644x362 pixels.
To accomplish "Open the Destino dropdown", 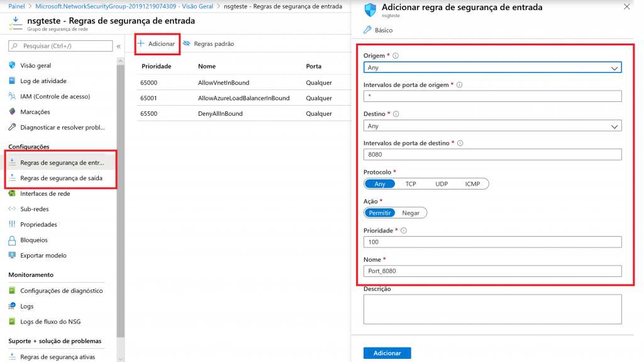I will pos(492,126).
